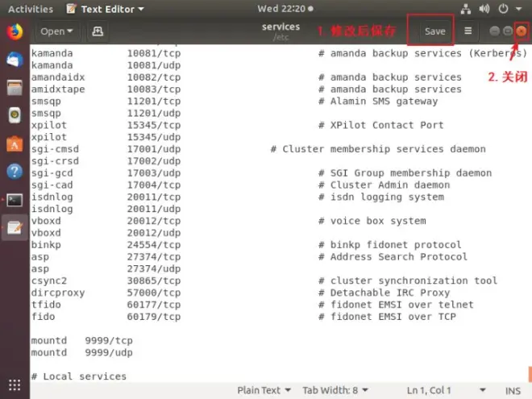Click the '57000/tcp' port value
The image size is (532, 399).
pos(154,293)
